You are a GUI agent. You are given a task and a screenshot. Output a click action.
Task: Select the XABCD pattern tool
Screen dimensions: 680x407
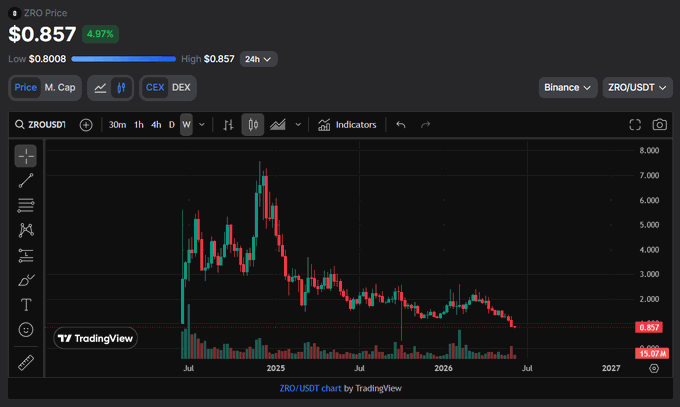[x=26, y=230]
